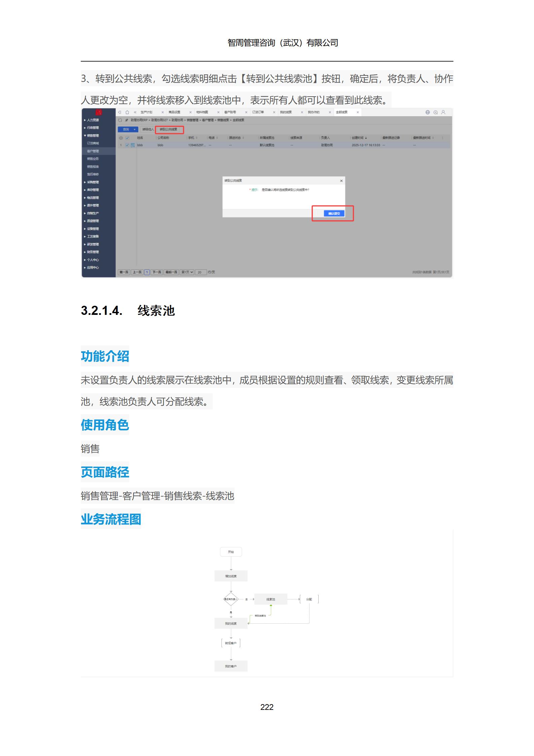This screenshot has height=756, width=534.
Task: Select 销售业务 in the sidebar
Action: (93, 159)
